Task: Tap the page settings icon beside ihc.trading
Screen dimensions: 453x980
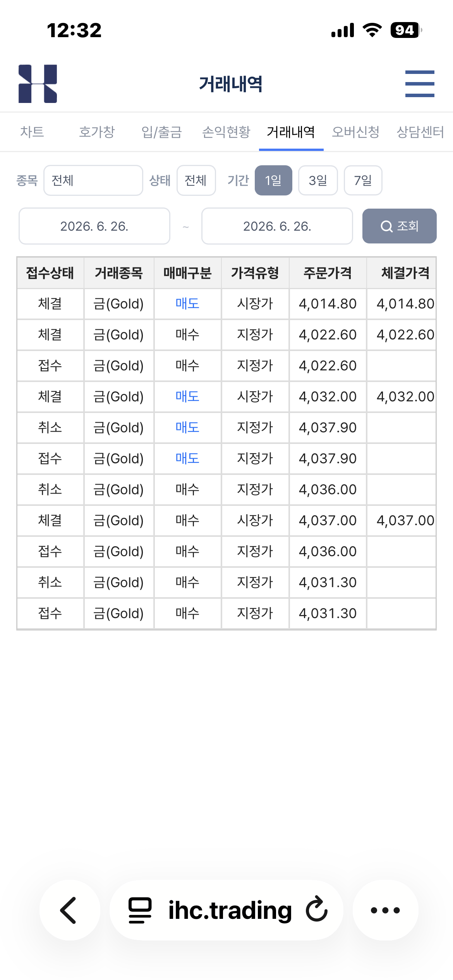Action: [x=140, y=910]
